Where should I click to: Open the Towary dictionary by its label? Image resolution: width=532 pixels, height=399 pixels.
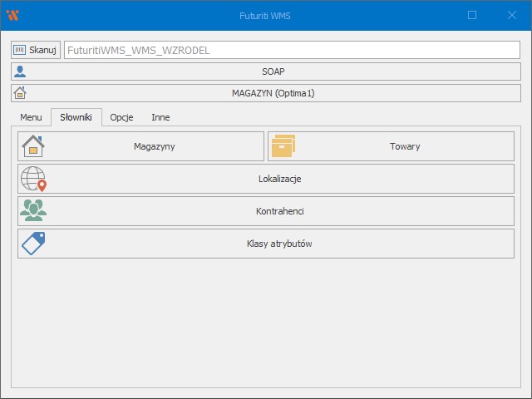pyautogui.click(x=405, y=146)
